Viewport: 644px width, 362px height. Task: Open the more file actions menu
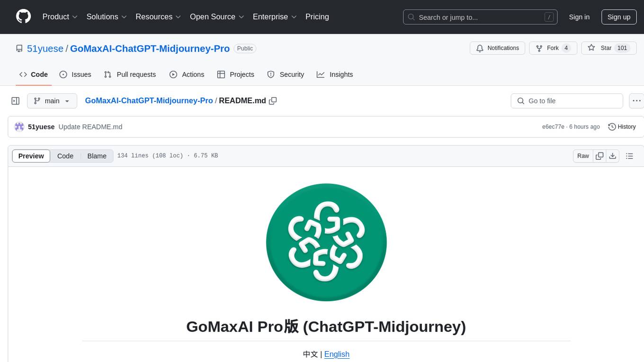pos(636,101)
